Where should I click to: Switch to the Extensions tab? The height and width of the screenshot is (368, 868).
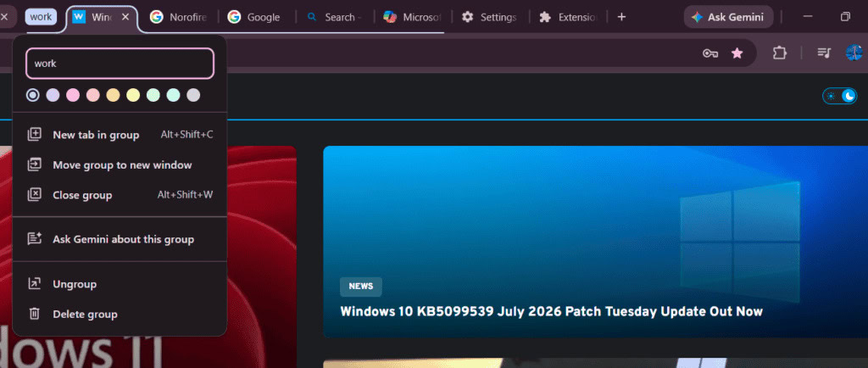[x=567, y=17]
